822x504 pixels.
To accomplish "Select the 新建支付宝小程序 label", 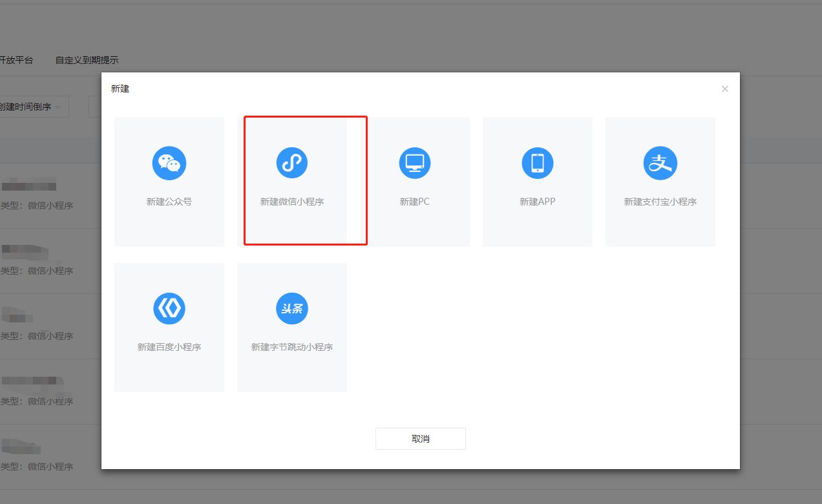I will click(660, 202).
